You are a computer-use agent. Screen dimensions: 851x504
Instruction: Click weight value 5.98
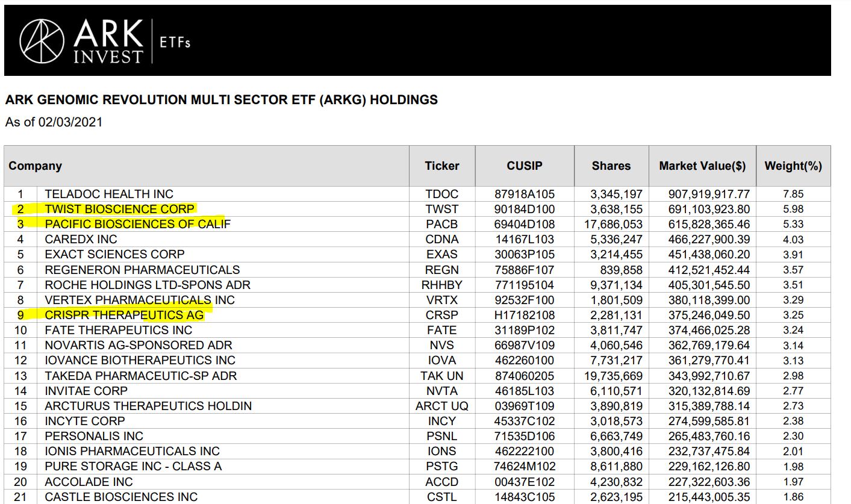pos(793,210)
